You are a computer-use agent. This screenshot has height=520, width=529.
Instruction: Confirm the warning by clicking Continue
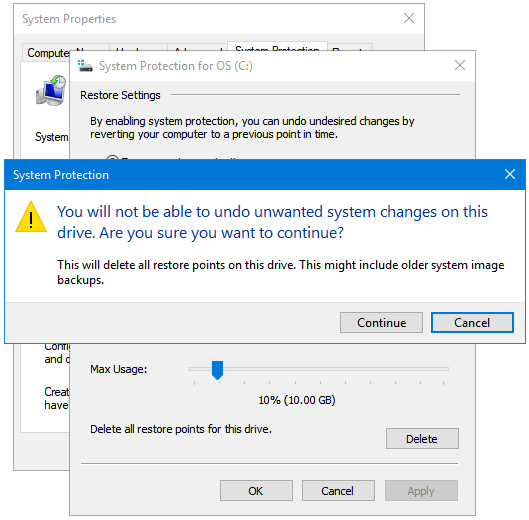381,323
